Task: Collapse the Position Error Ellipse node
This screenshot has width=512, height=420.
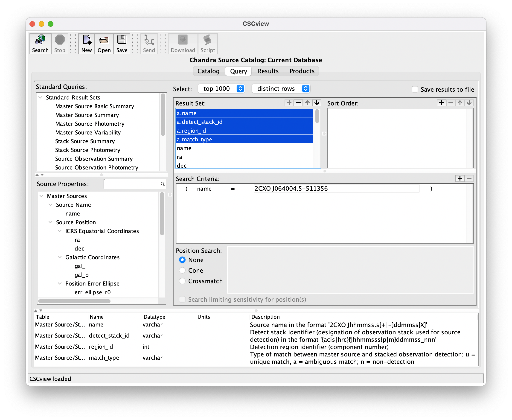Action: pyautogui.click(x=59, y=283)
